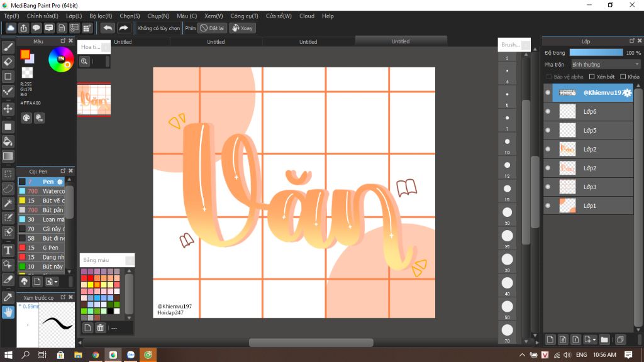644x362 pixels.
Task: Open File Explorer from taskbar
Action: [78, 355]
